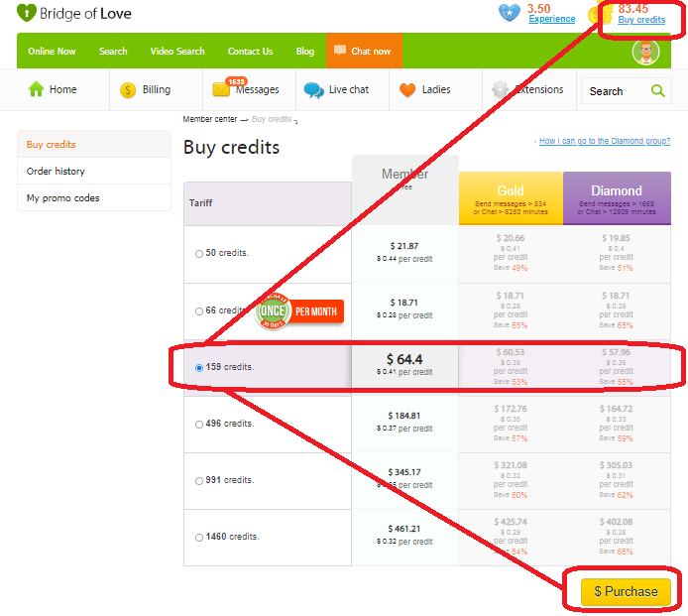Click the Billing label in the toolbar
This screenshot has width=688, height=616.
157,89
